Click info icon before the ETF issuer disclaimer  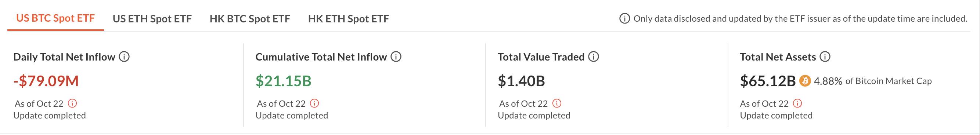click(624, 18)
